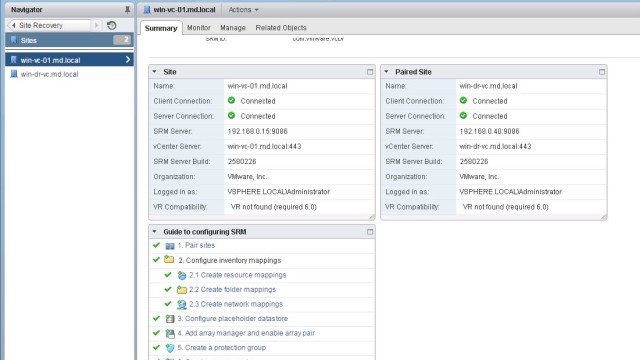Click the checkmark beside Create folder mappings
Screen dimensions: 640x360
click(x=168, y=289)
